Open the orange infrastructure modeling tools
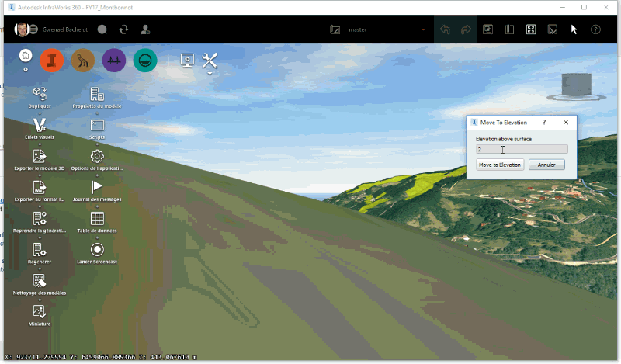This screenshot has width=621, height=364. click(x=53, y=60)
